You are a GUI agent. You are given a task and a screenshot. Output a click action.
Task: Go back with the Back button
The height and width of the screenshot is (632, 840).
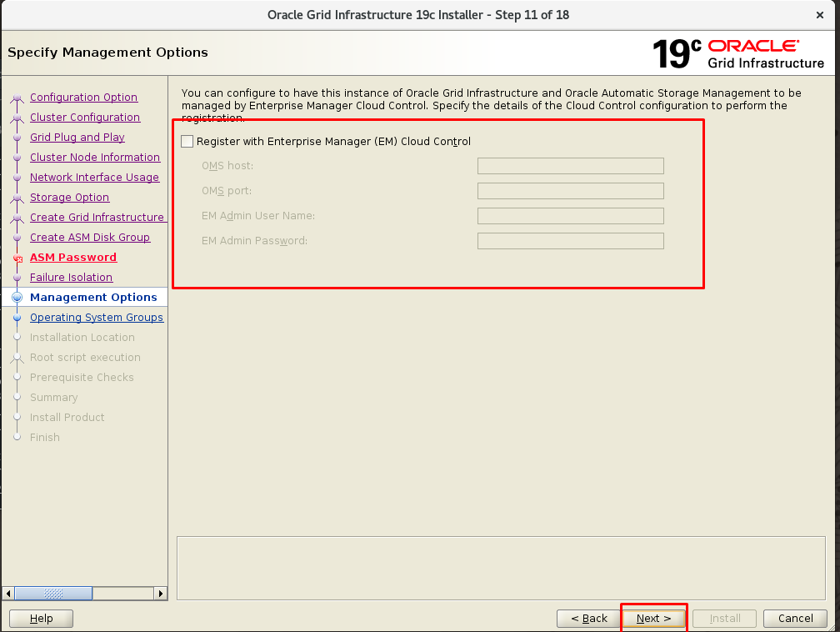(x=589, y=618)
